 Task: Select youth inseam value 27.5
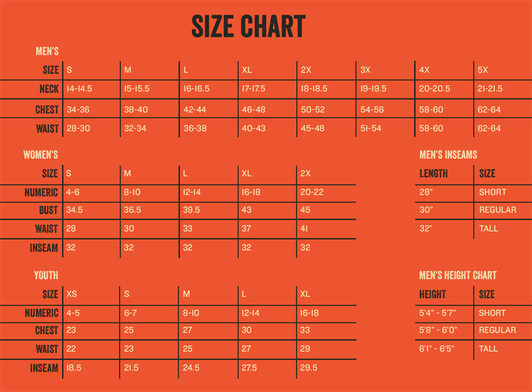[250, 368]
